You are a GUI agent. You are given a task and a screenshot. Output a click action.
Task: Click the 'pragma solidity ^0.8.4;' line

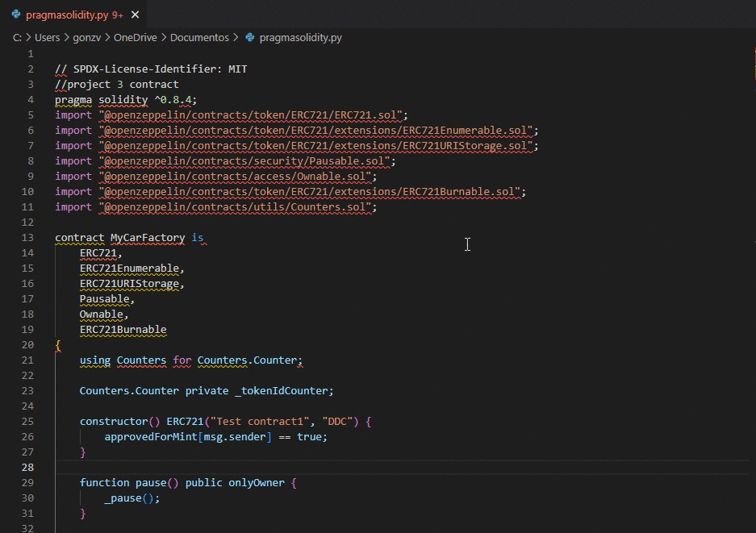[126, 100]
